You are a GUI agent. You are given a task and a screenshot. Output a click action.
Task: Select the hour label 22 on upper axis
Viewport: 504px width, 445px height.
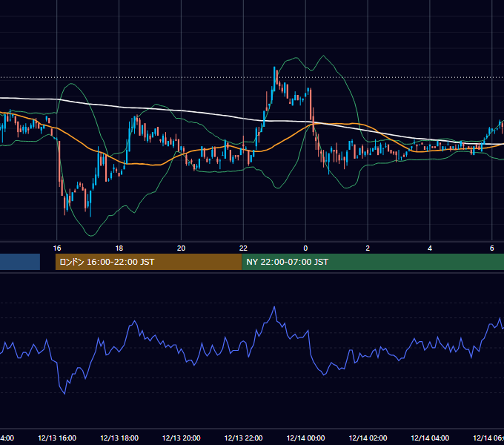click(x=243, y=248)
